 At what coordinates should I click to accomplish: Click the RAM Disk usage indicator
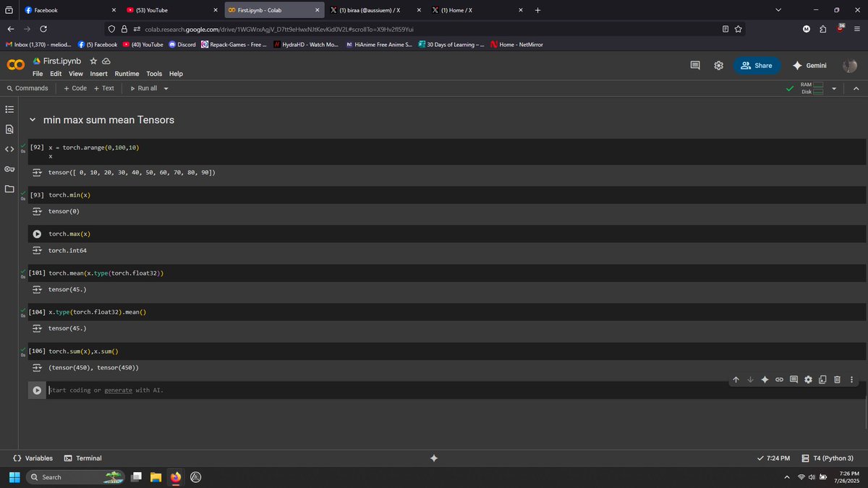point(812,88)
